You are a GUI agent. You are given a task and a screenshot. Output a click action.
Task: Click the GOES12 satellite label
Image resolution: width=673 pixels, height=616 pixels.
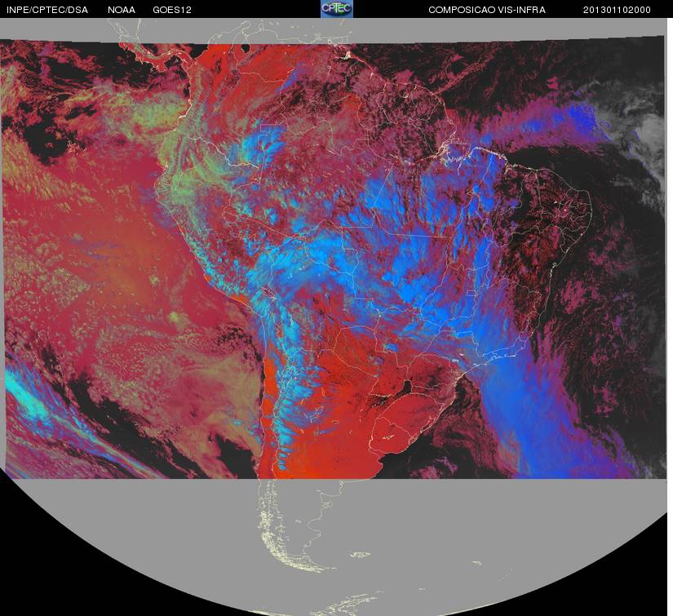(172, 10)
